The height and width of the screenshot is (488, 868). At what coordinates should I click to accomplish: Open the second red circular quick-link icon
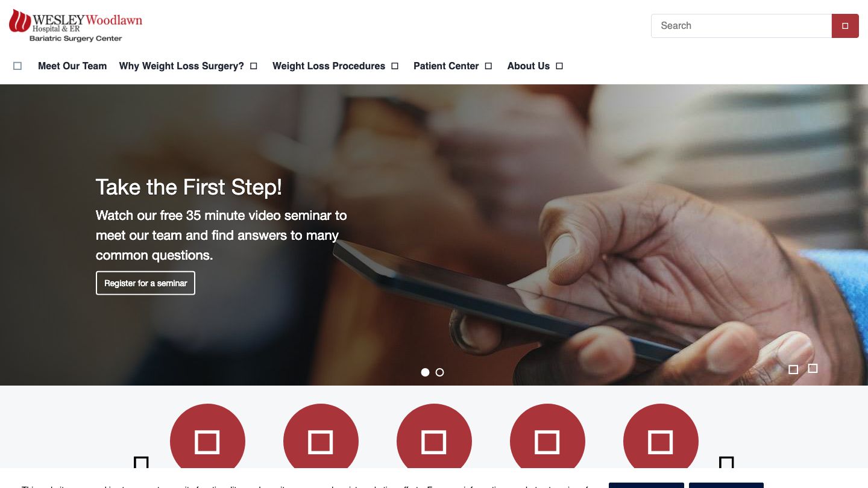[321, 442]
